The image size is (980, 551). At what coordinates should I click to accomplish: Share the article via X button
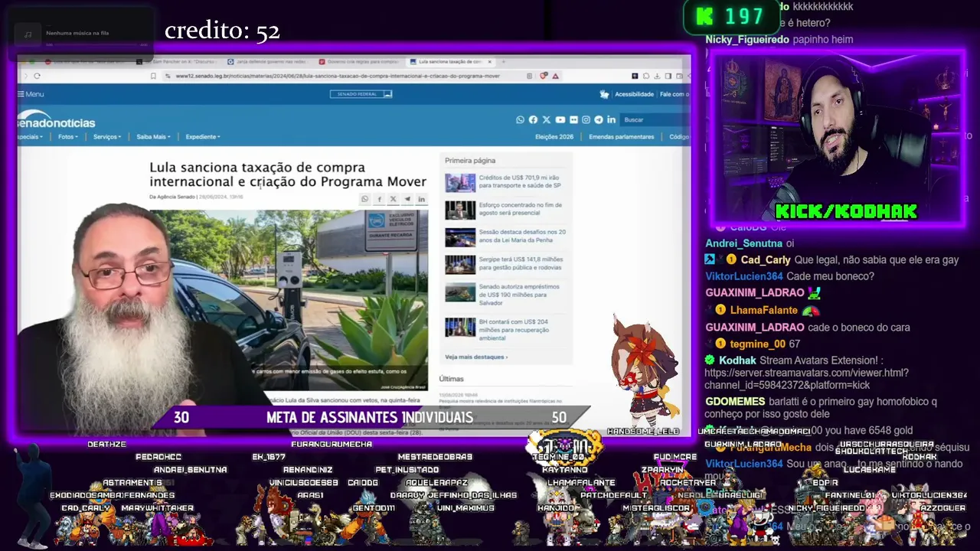pyautogui.click(x=393, y=199)
